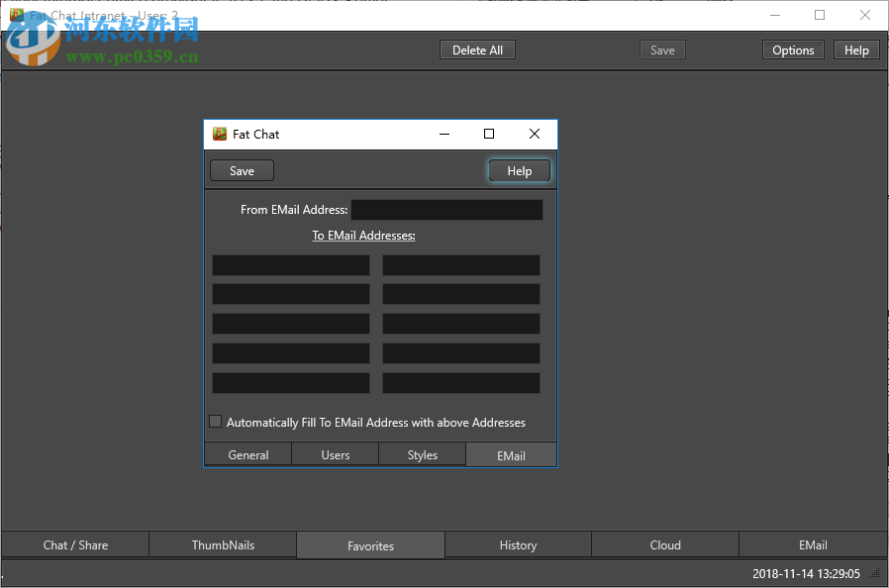This screenshot has width=889, height=588.
Task: Open Options in the main toolbar
Action: [x=793, y=49]
